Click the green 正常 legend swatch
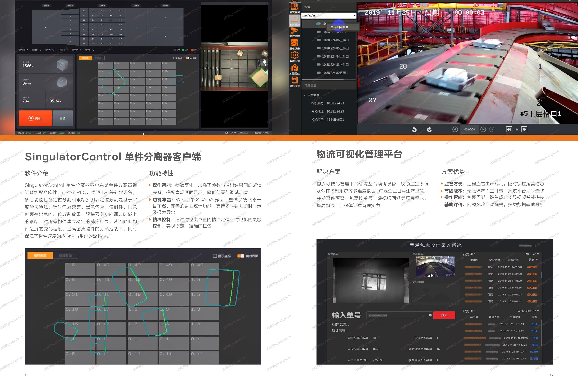578x392 pixels. (x=183, y=50)
